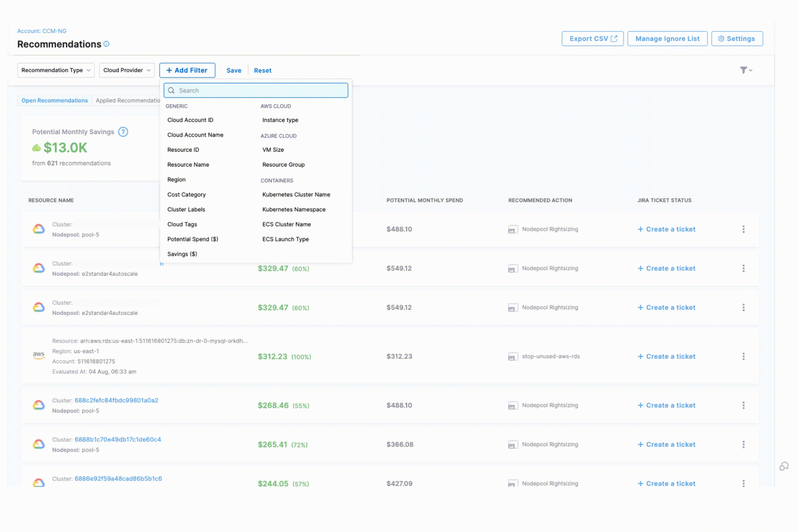The width and height of the screenshot is (798, 532).
Task: Expand the Cloud Provider dropdown
Action: [126, 70]
